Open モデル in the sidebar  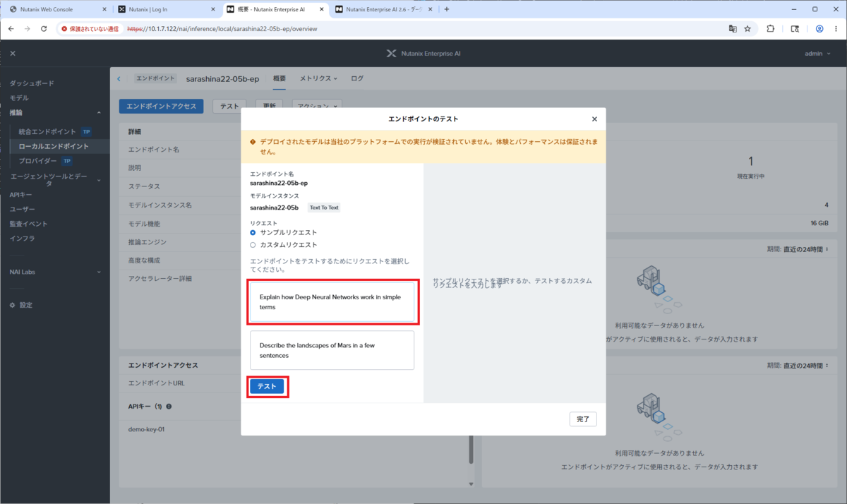pos(19,98)
